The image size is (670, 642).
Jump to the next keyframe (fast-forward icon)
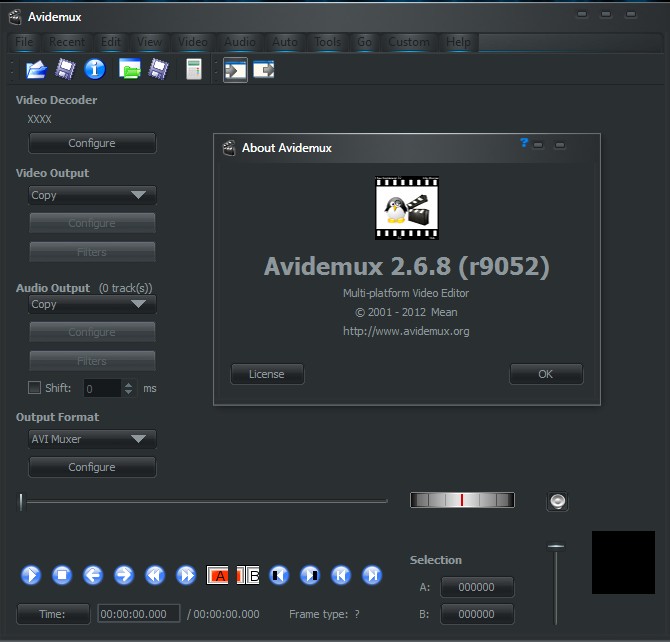tap(186, 575)
